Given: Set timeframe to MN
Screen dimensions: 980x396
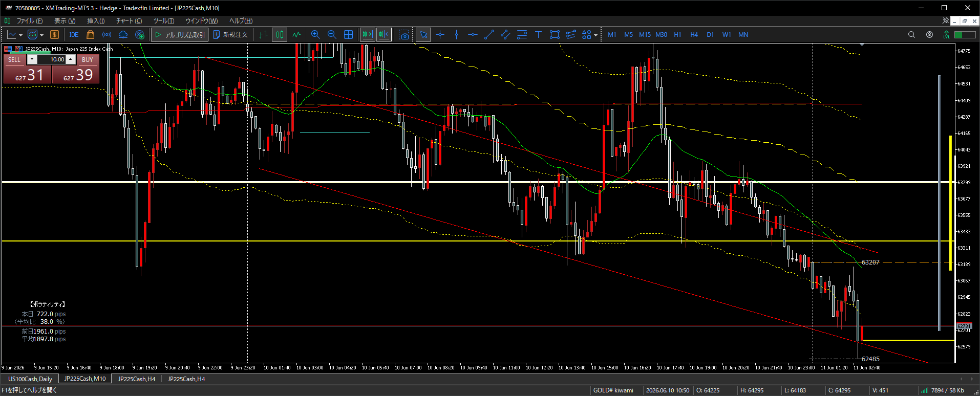Looking at the screenshot, I should (743, 35).
